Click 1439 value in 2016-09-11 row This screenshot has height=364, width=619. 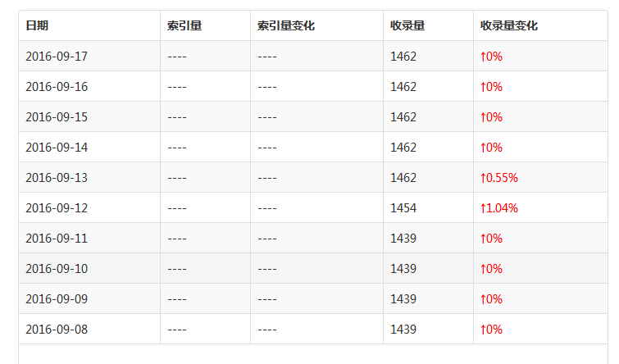pos(403,239)
